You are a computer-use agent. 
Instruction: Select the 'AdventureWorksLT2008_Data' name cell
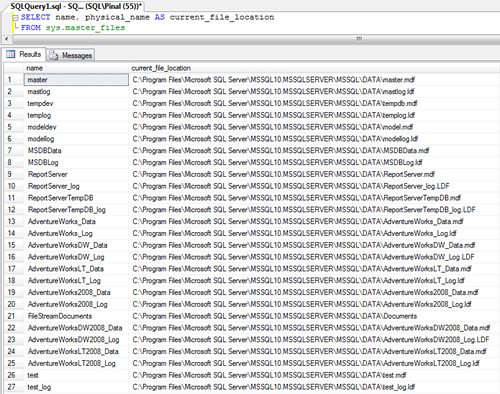(x=76, y=352)
